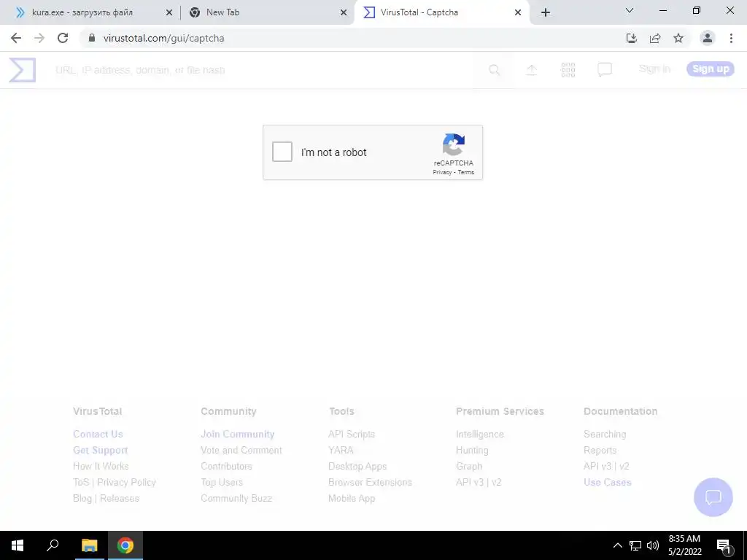Open the notifications speech bubble icon
Screen dimensions: 747x560
(x=605, y=70)
